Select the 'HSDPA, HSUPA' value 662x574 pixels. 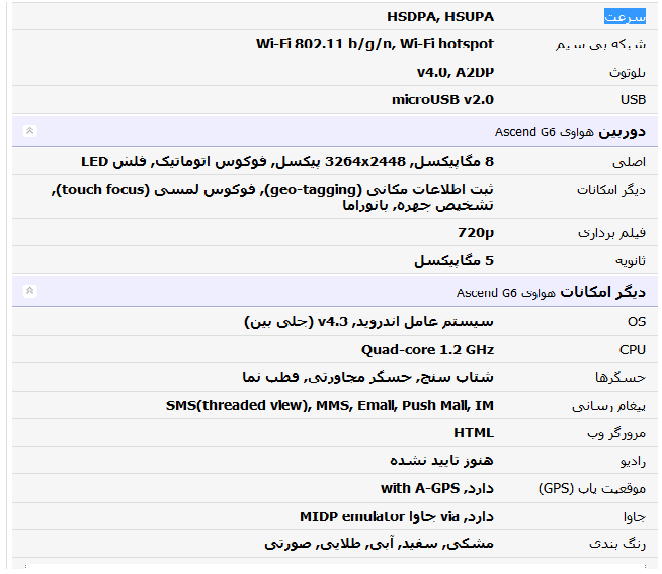tap(440, 16)
